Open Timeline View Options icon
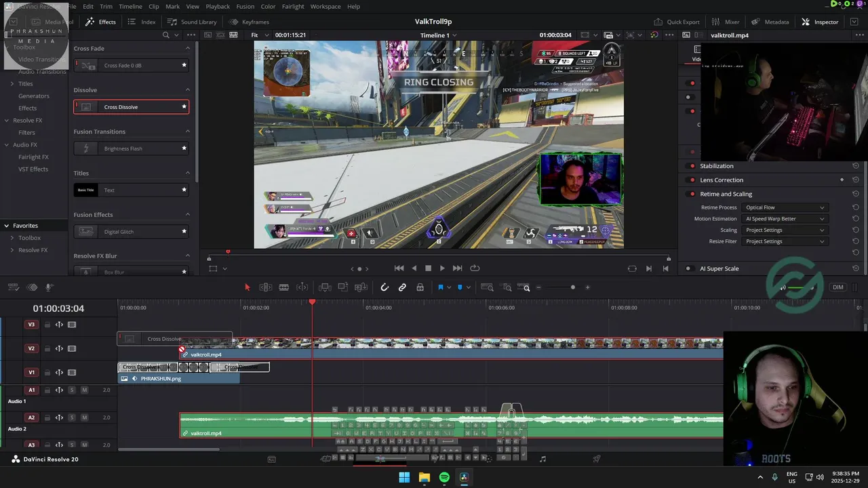The image size is (868, 488). [13, 287]
